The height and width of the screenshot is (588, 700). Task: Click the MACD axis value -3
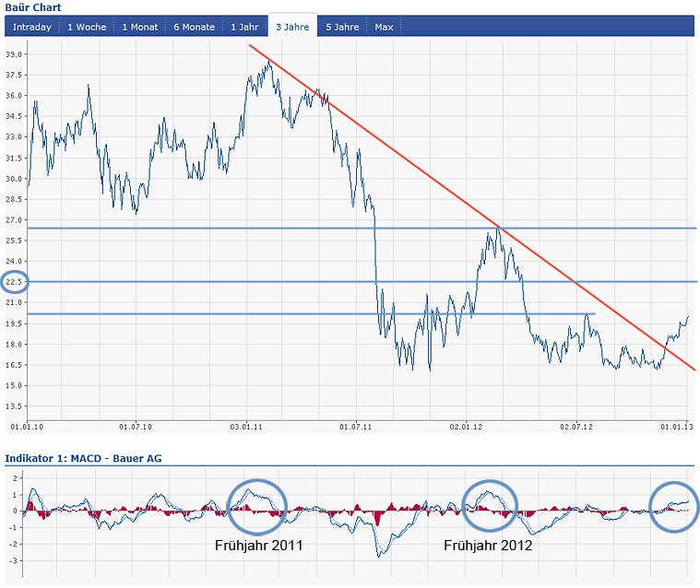[x=15, y=560]
